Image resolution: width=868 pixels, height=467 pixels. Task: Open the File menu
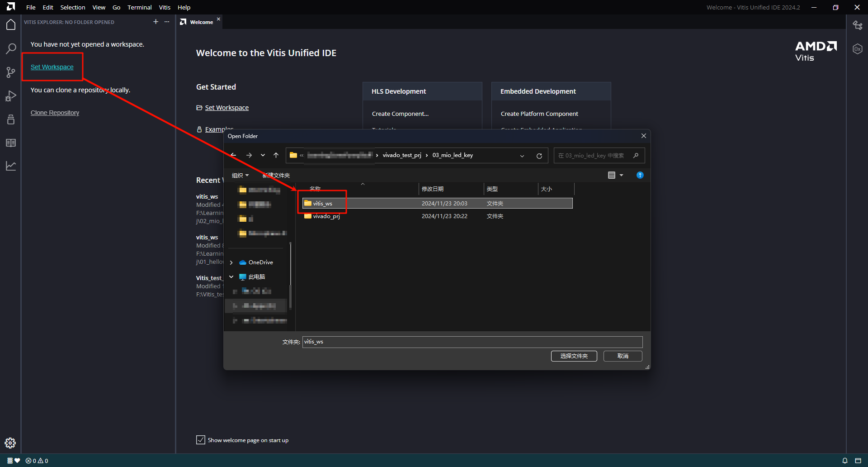tap(31, 7)
